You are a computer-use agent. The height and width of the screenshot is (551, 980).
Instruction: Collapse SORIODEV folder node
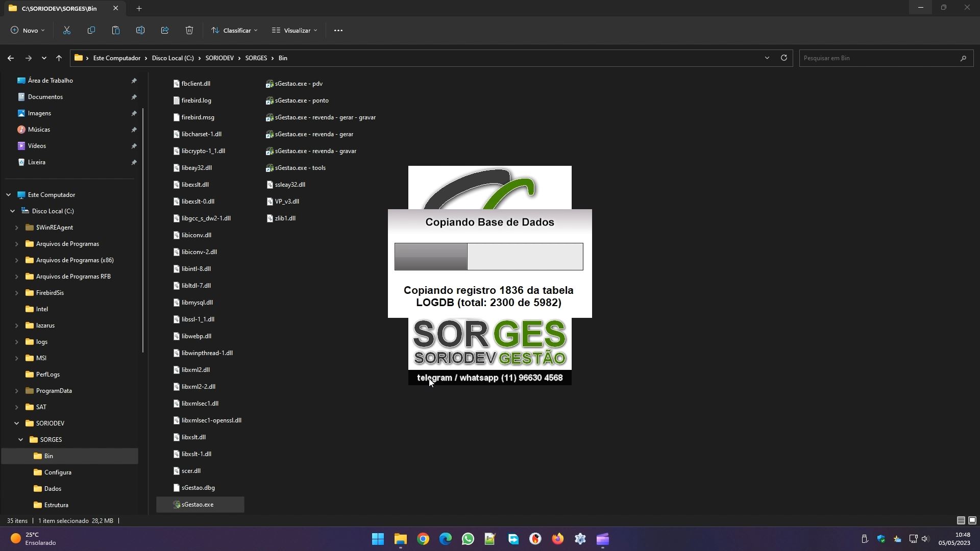(x=17, y=423)
